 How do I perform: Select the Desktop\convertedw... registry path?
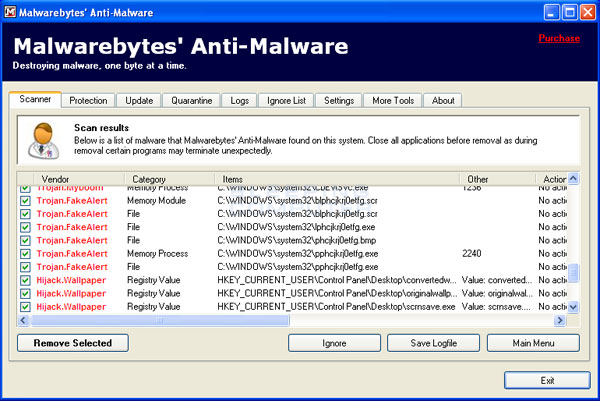336,280
